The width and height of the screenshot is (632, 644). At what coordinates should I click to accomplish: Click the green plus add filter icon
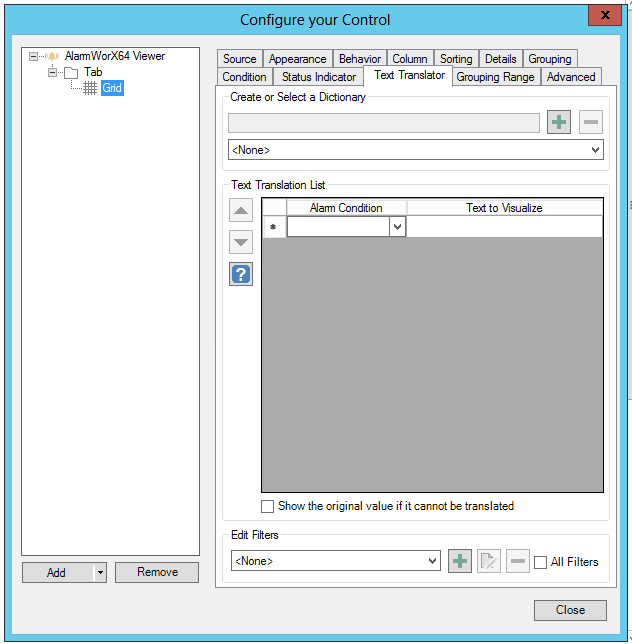pos(460,561)
